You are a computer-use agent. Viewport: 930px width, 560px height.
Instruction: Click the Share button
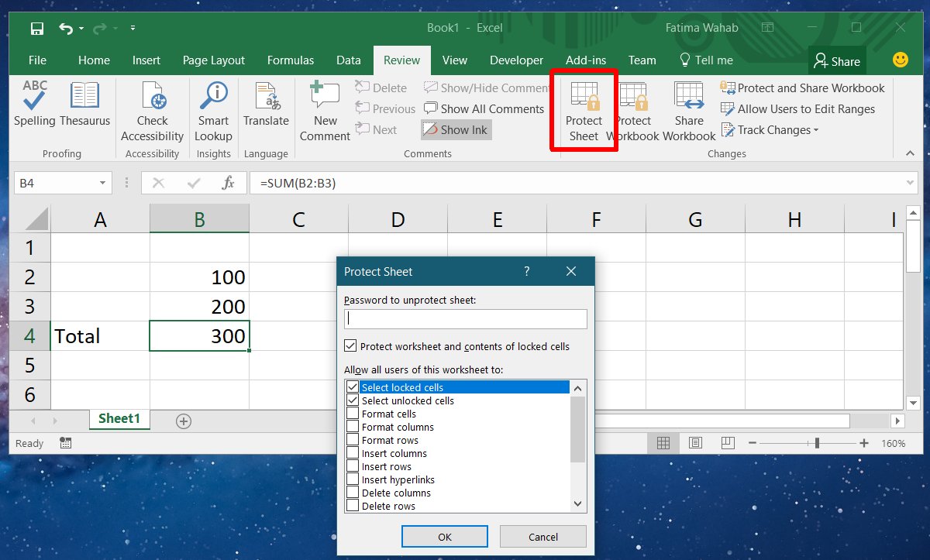(837, 61)
